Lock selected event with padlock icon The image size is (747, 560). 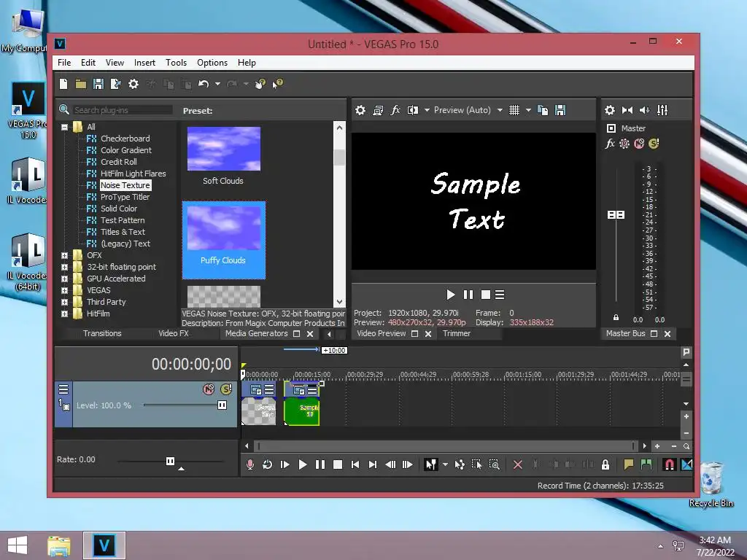click(605, 464)
